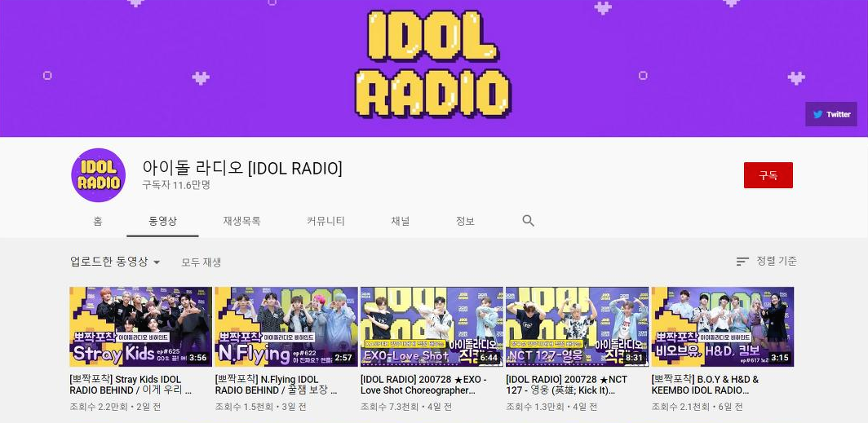
Task: Click channel name 아이돌 라디오 [IDOL RADIO]
Action: [x=242, y=167]
